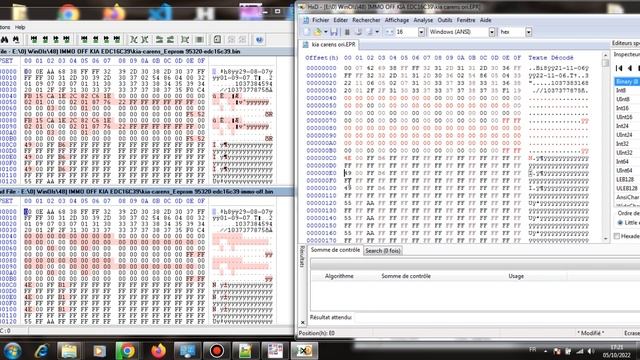
Task: Open the hex offset base dropdown
Action: coord(529,32)
